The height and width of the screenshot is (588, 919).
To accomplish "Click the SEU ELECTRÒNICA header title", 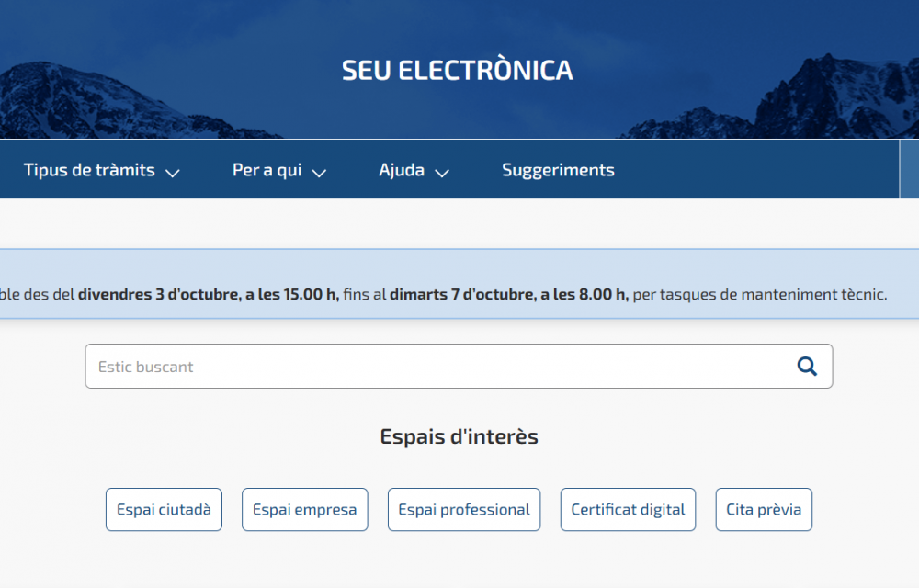I will point(457,71).
